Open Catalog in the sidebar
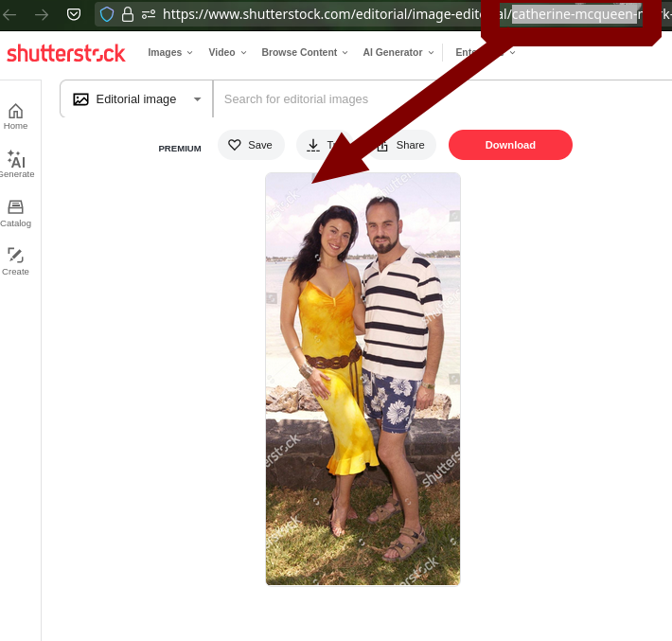 pyautogui.click(x=15, y=214)
